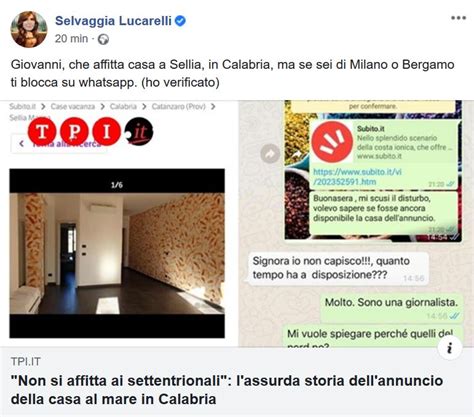Click the Case vacanza breadcrumb
This screenshot has width=474, height=417.
point(73,106)
